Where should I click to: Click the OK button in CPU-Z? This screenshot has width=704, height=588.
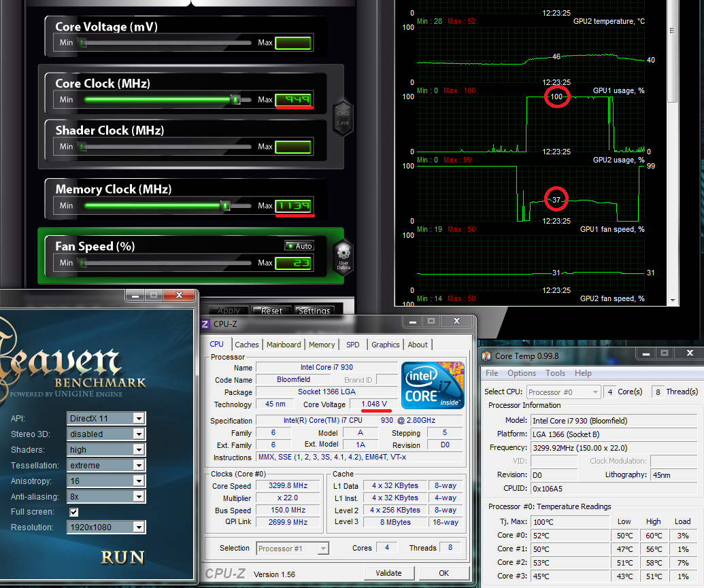(444, 573)
